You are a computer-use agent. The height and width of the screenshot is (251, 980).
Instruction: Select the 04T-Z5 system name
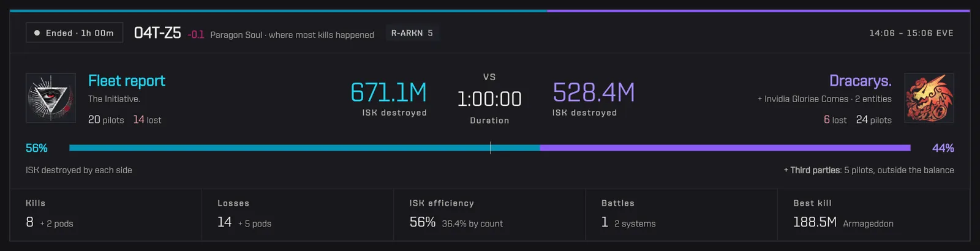pos(157,33)
